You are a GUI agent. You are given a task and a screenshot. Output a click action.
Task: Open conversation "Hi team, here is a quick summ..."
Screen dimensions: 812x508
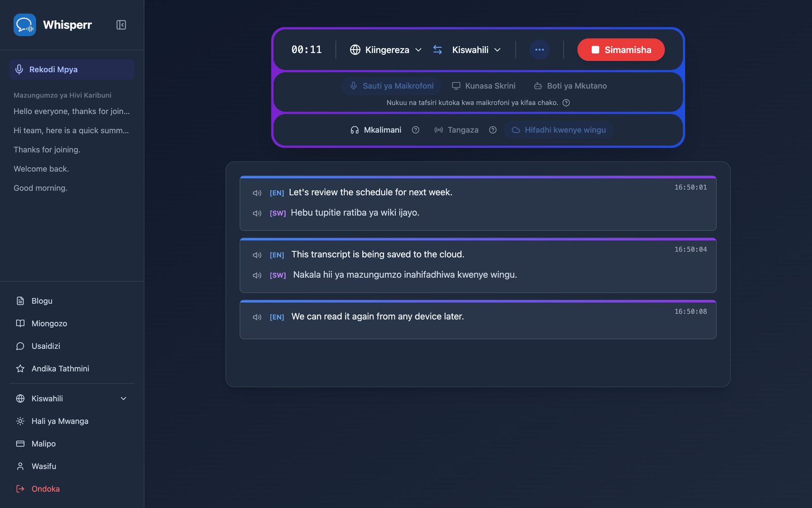click(x=71, y=131)
